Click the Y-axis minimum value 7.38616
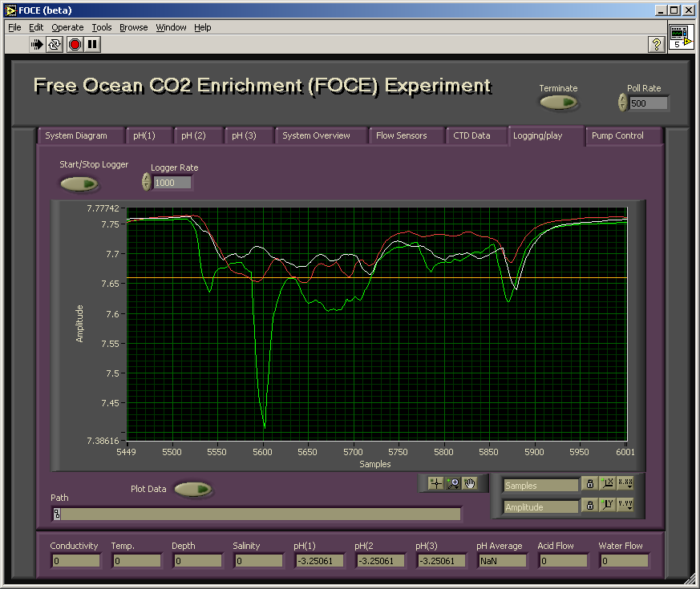Viewport: 700px width, 589px height. click(103, 441)
